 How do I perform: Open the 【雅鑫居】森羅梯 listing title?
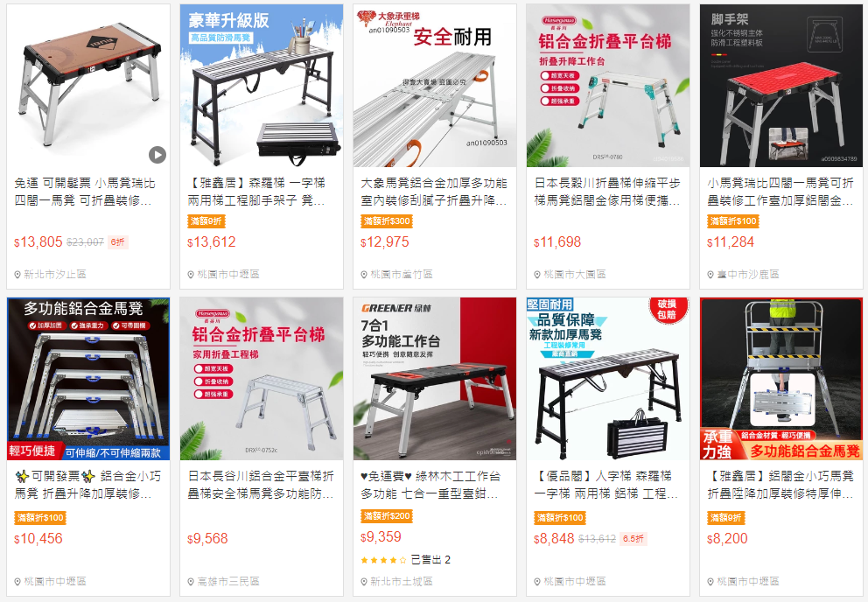(x=257, y=192)
